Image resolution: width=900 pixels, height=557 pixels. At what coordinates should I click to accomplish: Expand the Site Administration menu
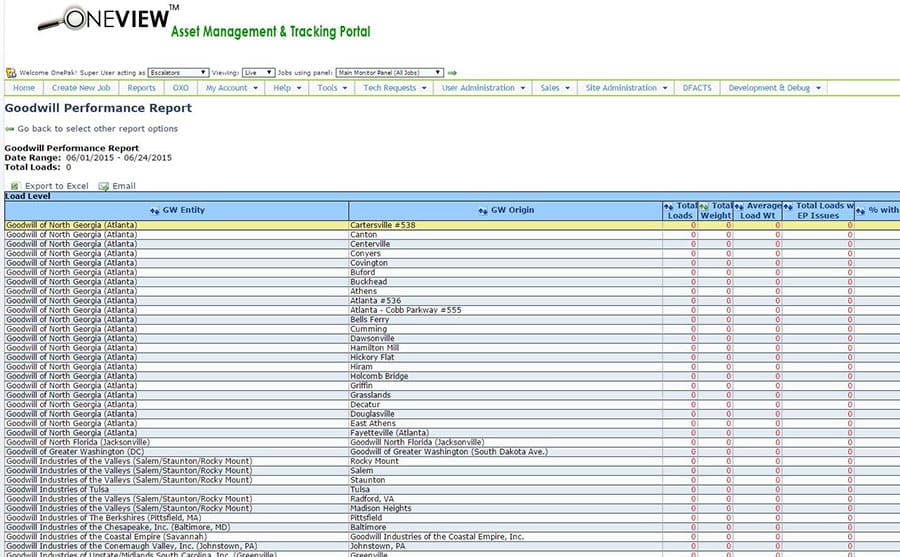click(626, 88)
